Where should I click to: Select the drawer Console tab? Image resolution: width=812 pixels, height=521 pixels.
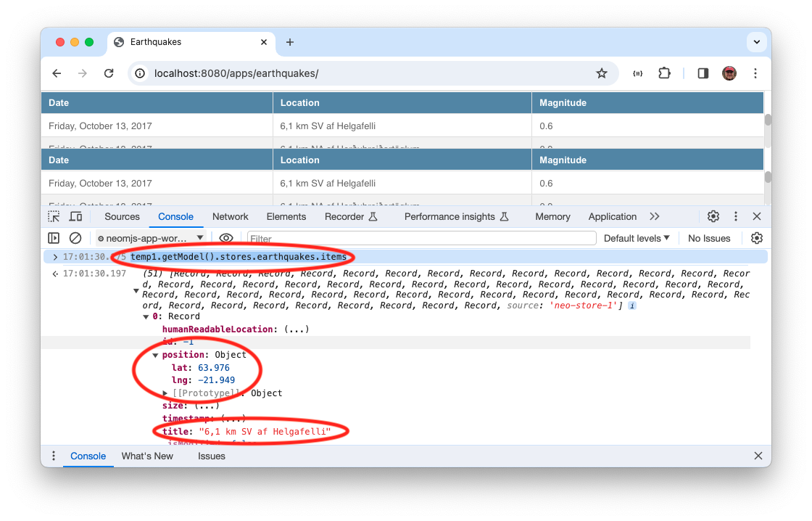[88, 456]
